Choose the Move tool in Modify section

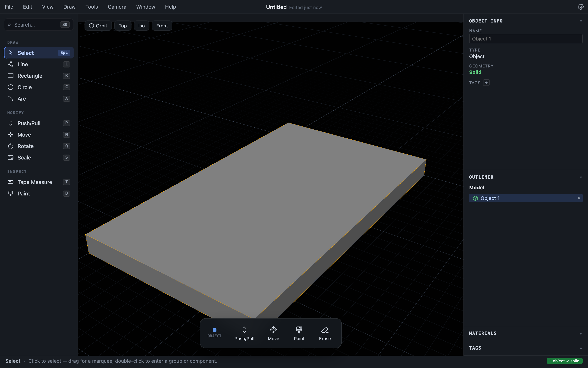coord(39,135)
